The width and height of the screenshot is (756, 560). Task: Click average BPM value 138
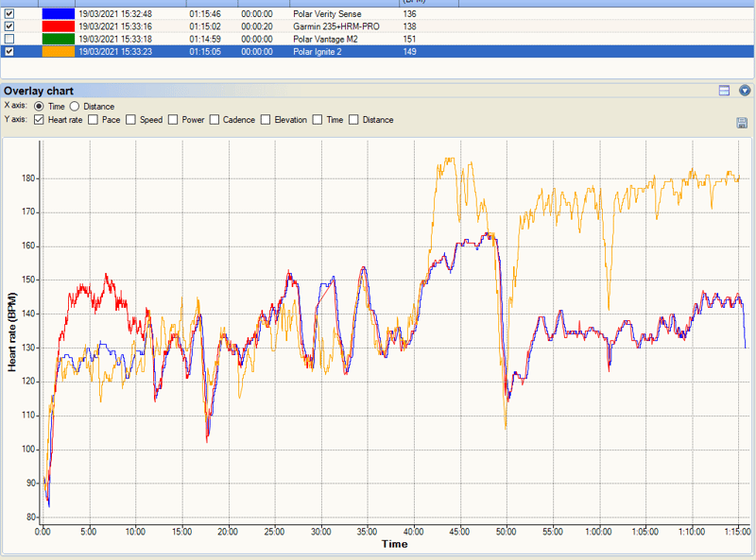click(410, 26)
